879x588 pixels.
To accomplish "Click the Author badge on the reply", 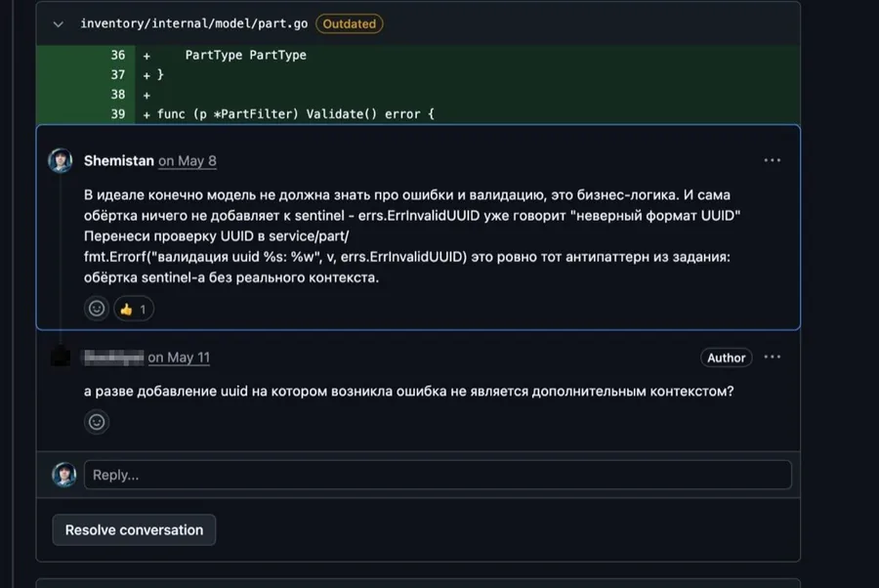I will click(x=726, y=357).
